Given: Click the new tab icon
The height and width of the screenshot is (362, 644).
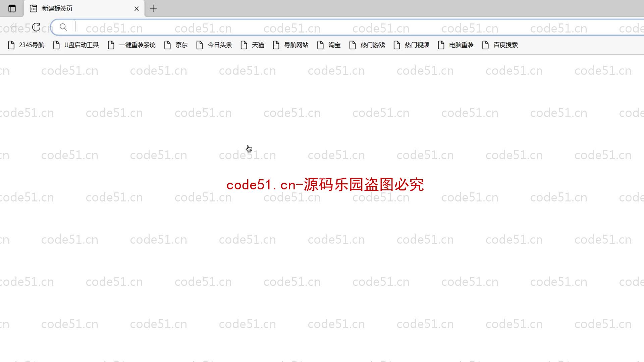Looking at the screenshot, I should pos(153,8).
